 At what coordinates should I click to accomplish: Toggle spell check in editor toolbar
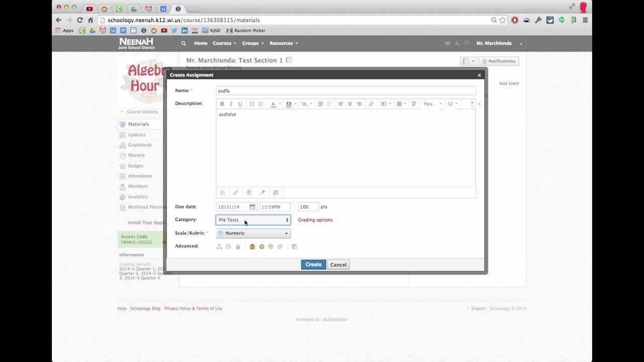click(414, 104)
